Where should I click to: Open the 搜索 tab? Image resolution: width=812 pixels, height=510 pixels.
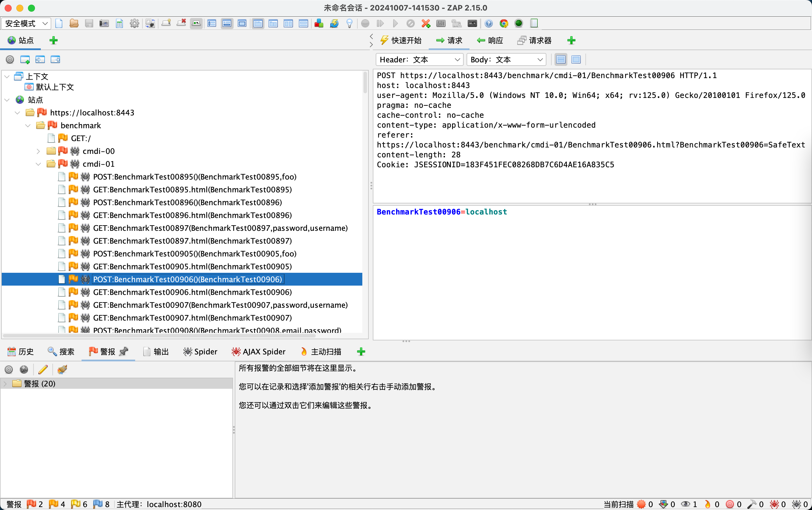(61, 351)
